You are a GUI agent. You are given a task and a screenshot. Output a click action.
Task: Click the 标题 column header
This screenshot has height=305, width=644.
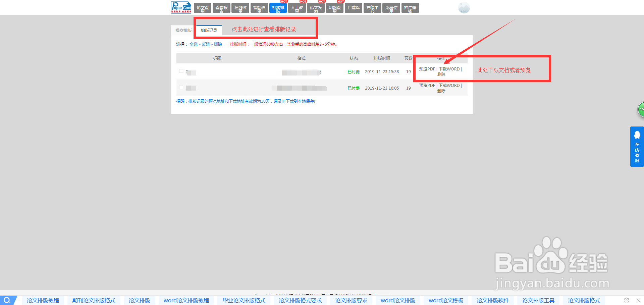click(x=217, y=58)
